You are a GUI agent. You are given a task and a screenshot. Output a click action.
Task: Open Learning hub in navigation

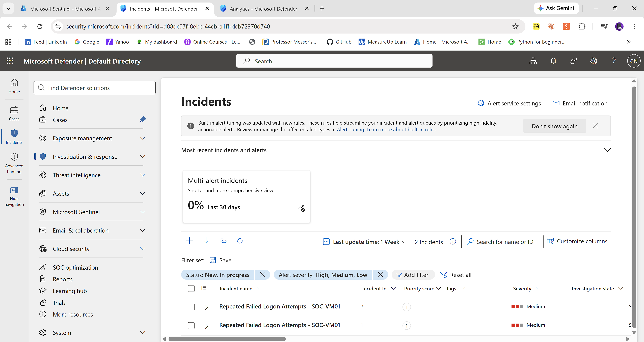pos(70,291)
